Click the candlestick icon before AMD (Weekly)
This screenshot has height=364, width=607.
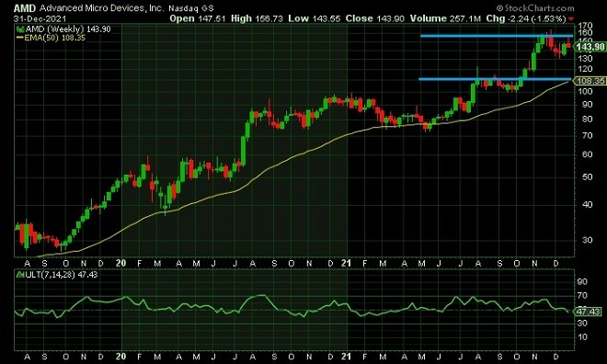[20, 29]
